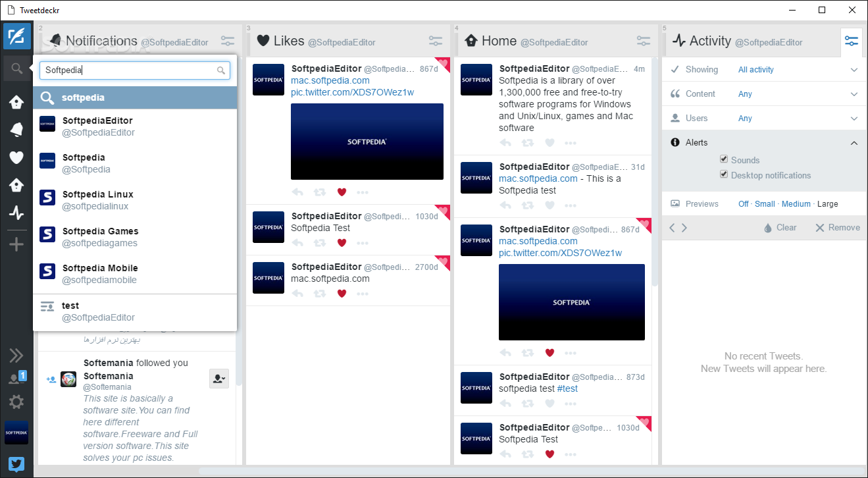Viewport: 868px width, 478px height.
Task: Open Home column options icon
Action: [644, 41]
